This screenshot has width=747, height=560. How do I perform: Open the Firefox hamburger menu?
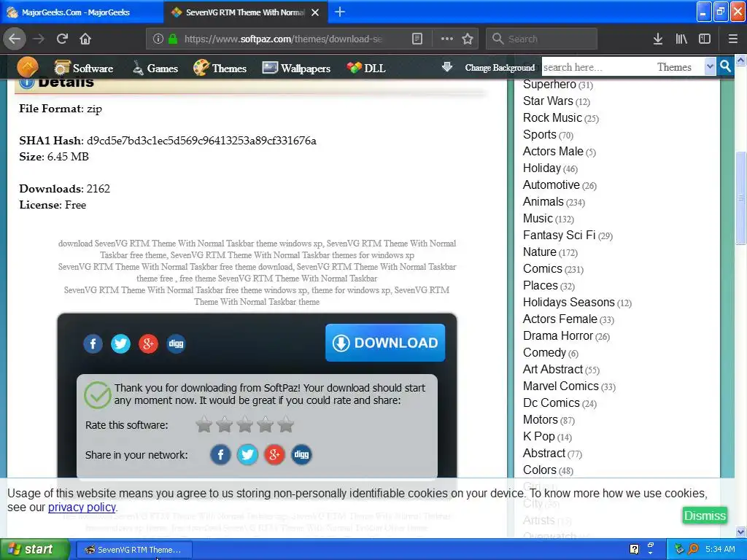point(732,39)
